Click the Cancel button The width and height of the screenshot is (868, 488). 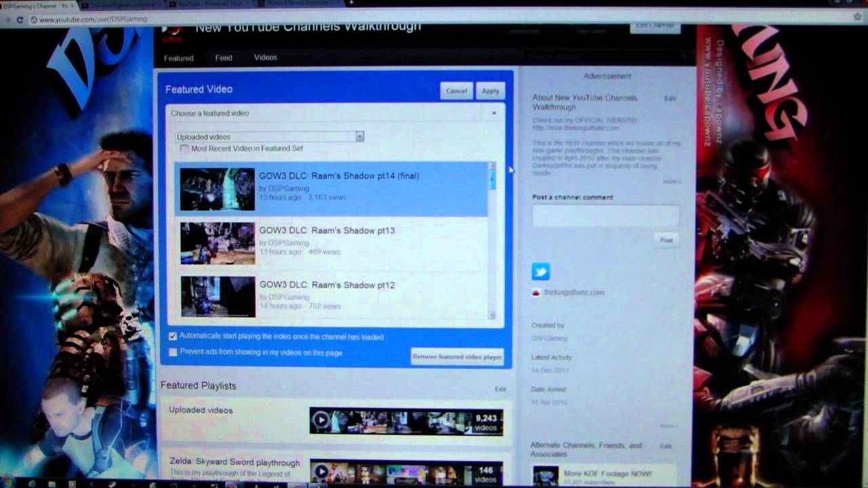[x=456, y=91]
